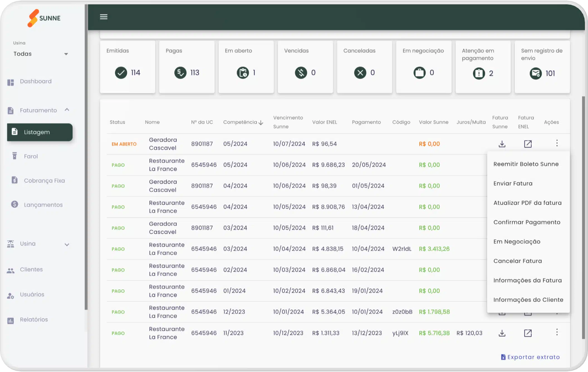
Task: Click Atenção em pagamento alert icon
Action: 479,73
